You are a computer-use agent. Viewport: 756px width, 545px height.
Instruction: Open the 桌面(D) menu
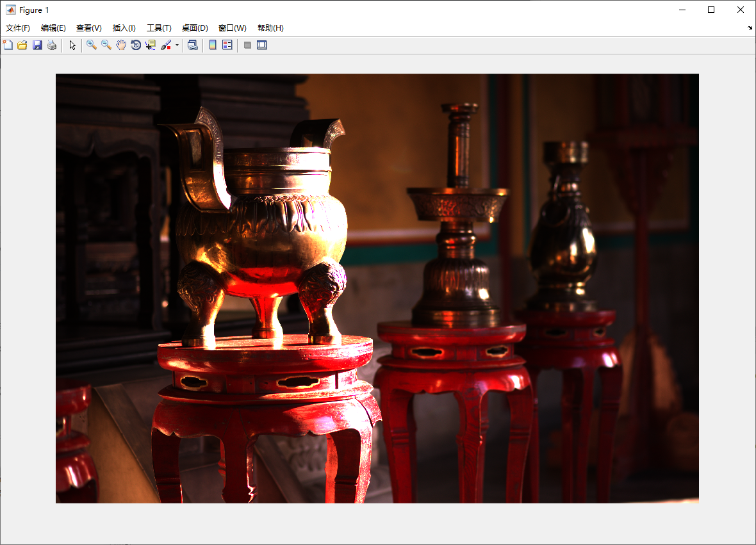(195, 28)
